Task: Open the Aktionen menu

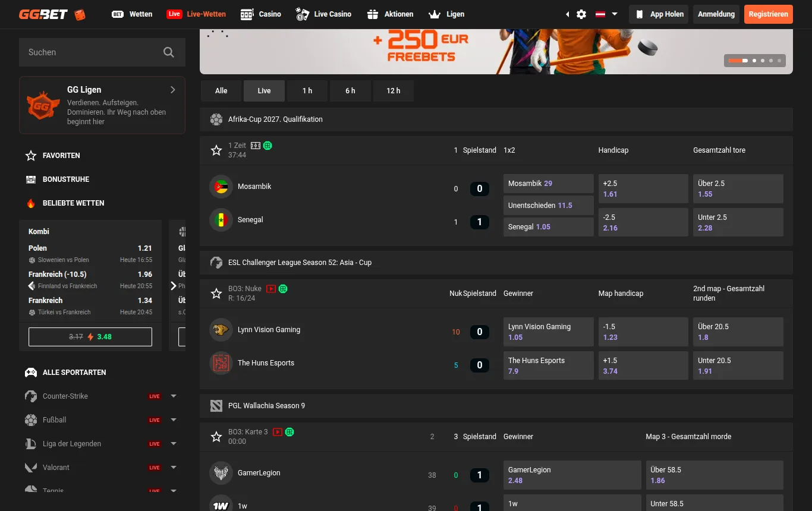Action: [x=390, y=14]
